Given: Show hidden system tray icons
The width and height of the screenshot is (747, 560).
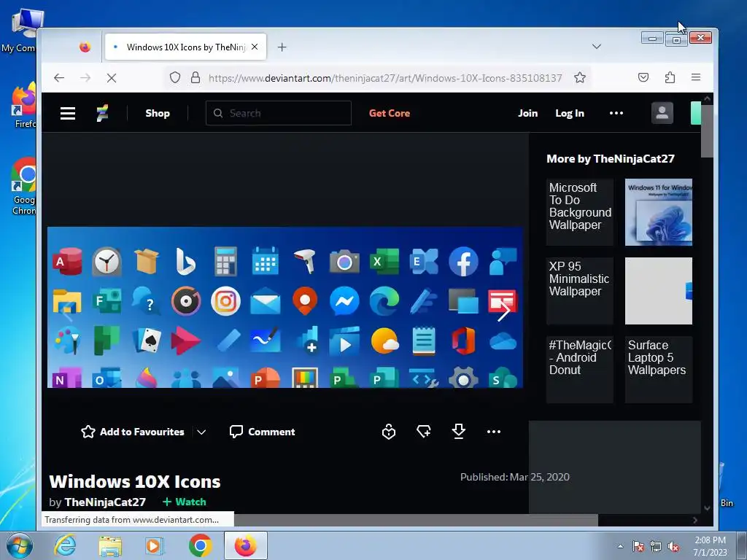Looking at the screenshot, I should (x=620, y=546).
